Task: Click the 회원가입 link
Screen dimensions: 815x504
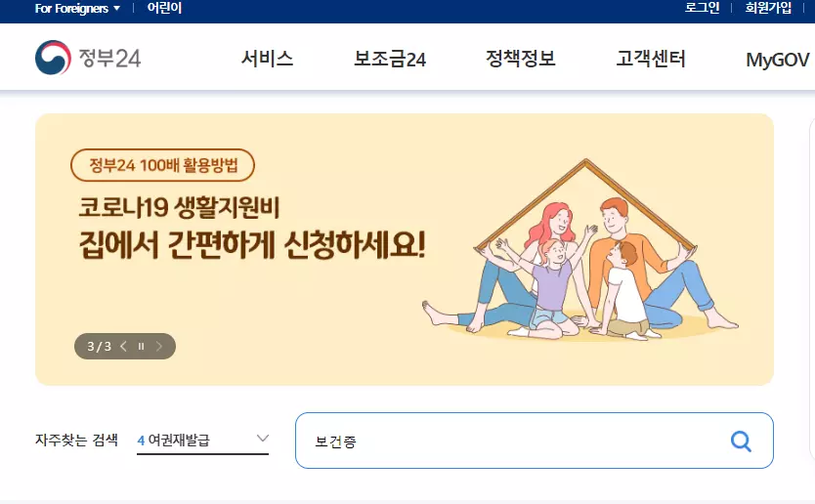Action: click(768, 8)
